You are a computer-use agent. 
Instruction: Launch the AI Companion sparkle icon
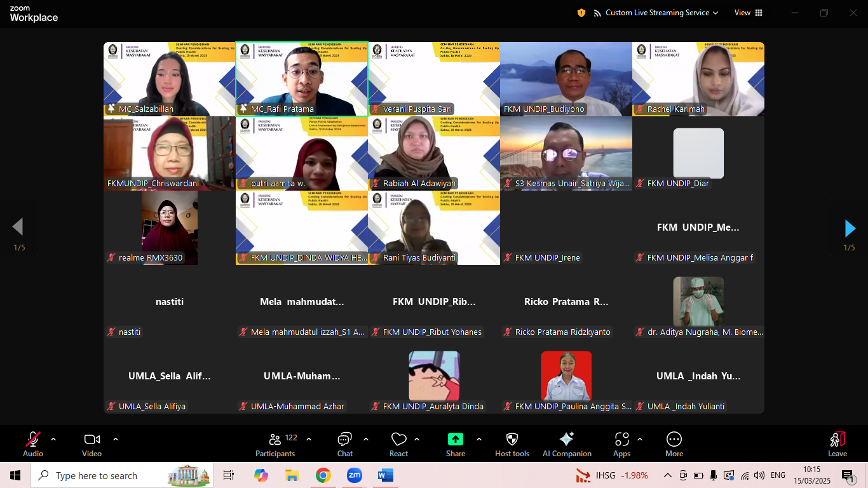coord(567,440)
